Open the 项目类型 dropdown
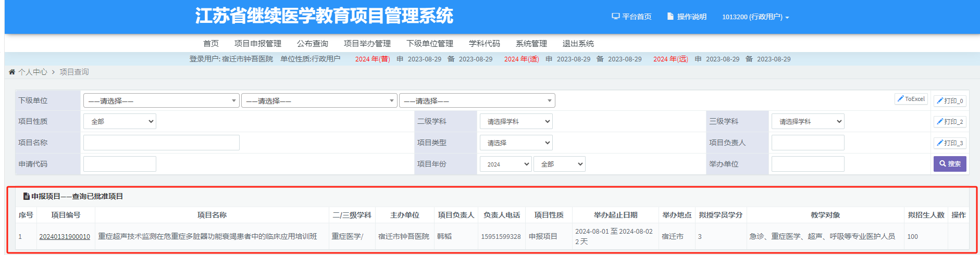980x255 pixels. tap(516, 143)
